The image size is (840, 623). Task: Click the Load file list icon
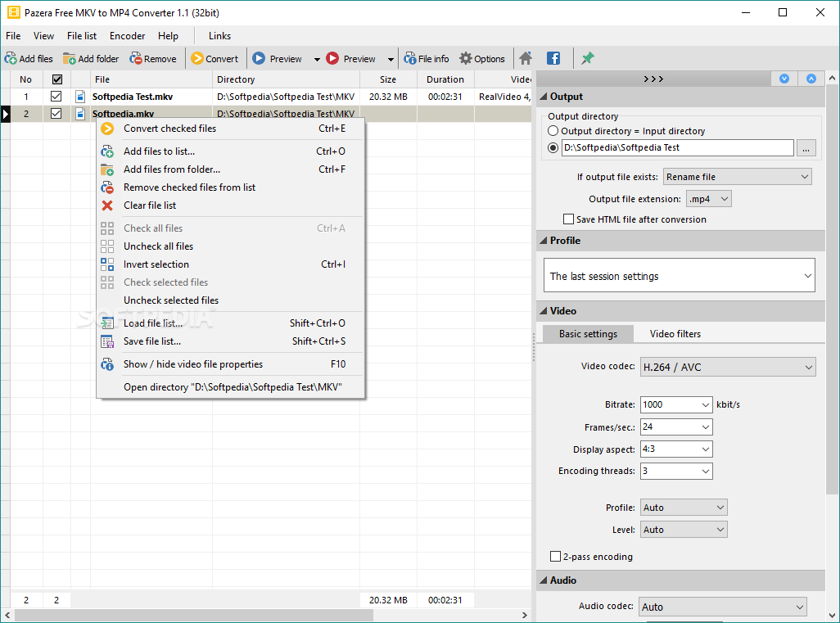tap(107, 323)
